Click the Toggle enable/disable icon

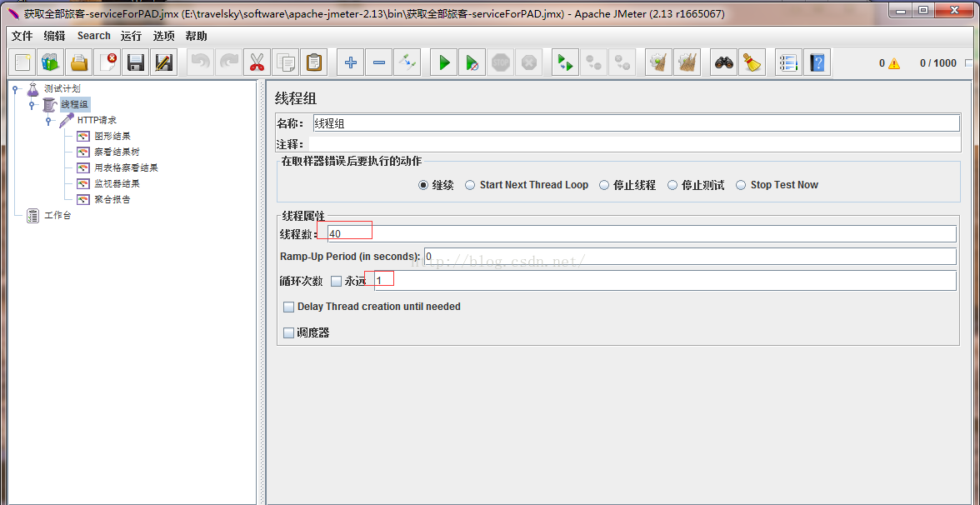(x=407, y=62)
